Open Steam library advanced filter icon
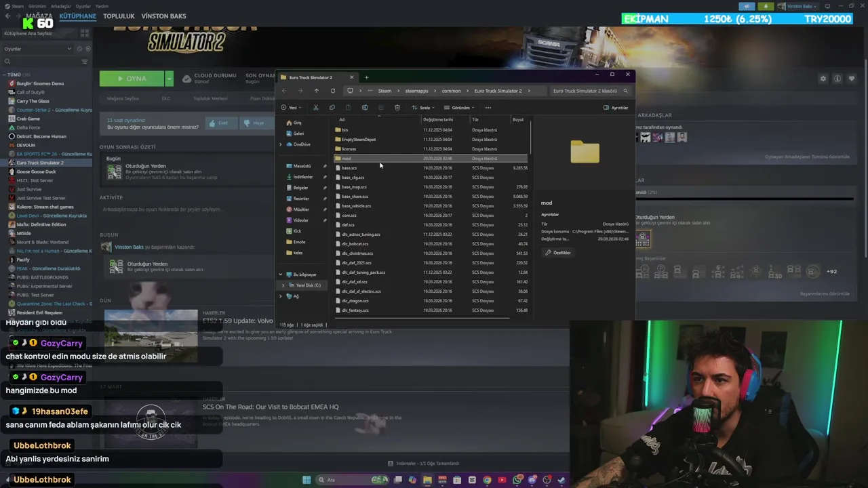This screenshot has height=488, width=868. [x=84, y=62]
